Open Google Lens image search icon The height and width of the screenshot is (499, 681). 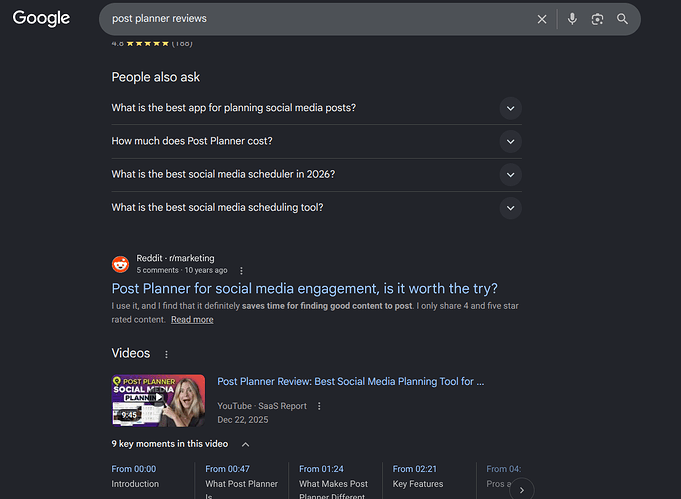click(x=597, y=19)
